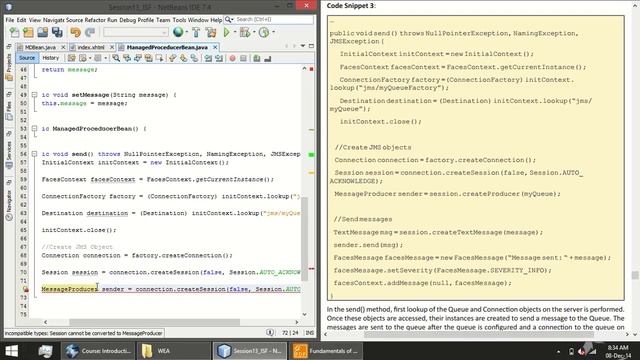The width and height of the screenshot is (640, 360).
Task: Open the Windows Start button
Action: (x=11, y=351)
